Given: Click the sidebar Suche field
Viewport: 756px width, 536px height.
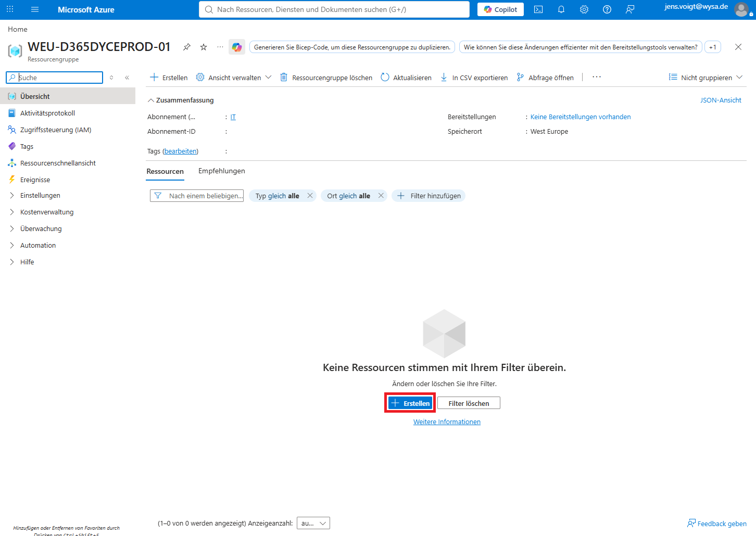Looking at the screenshot, I should click(54, 78).
